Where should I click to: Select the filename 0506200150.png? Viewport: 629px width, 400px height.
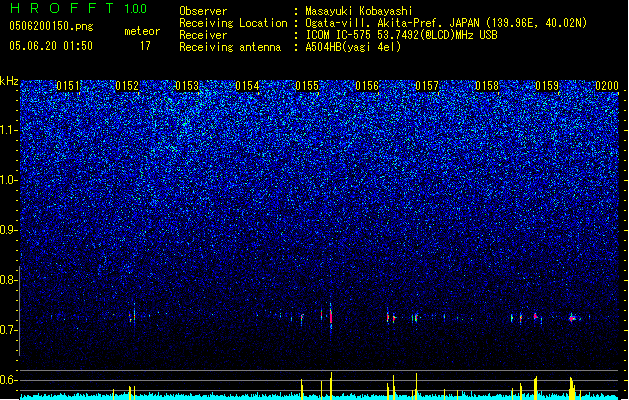51,26
